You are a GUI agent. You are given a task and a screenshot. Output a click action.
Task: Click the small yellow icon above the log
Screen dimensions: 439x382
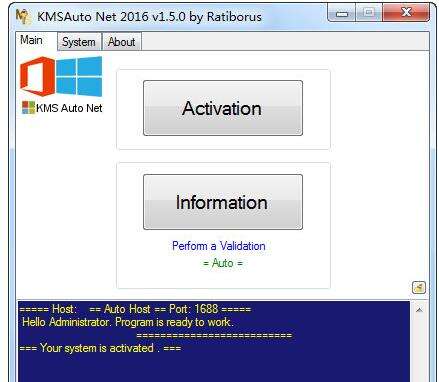pos(419,287)
